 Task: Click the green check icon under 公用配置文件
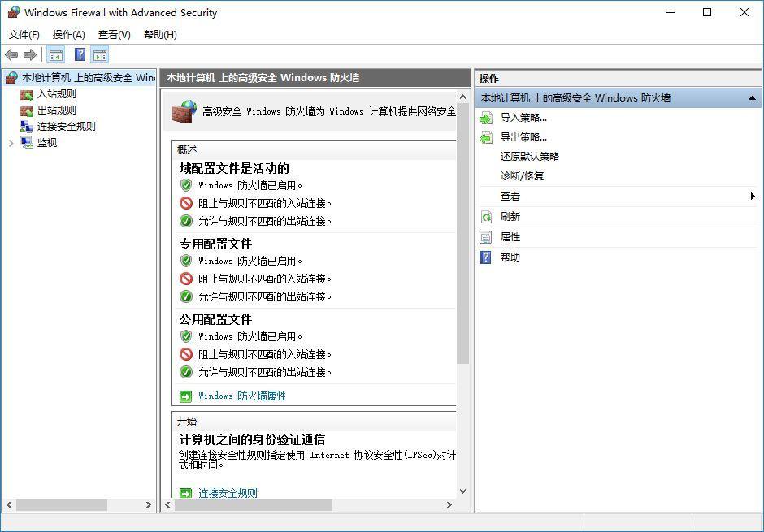[x=185, y=372]
